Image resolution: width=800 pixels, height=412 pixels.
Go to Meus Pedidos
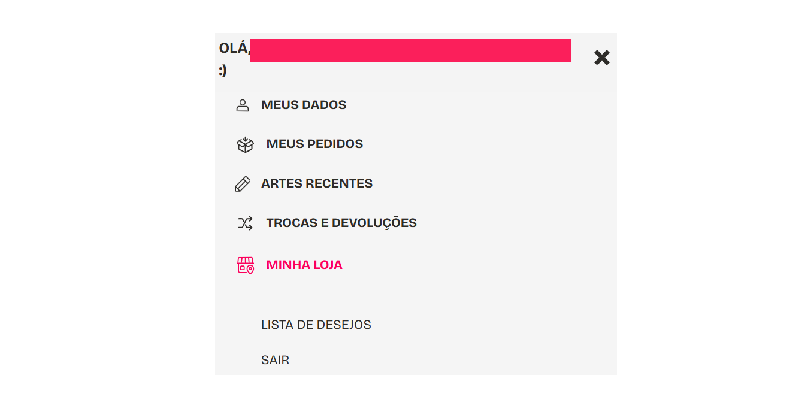point(314,144)
